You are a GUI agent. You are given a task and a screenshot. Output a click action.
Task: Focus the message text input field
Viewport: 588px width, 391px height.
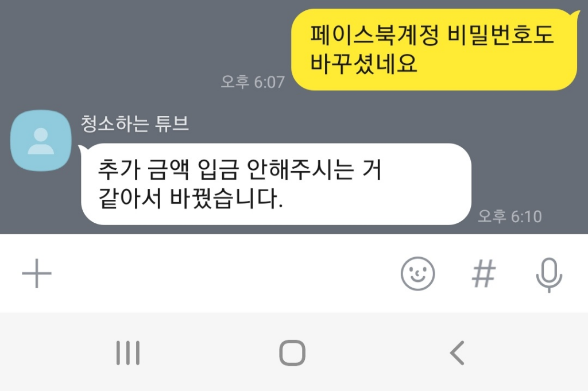click(225, 274)
